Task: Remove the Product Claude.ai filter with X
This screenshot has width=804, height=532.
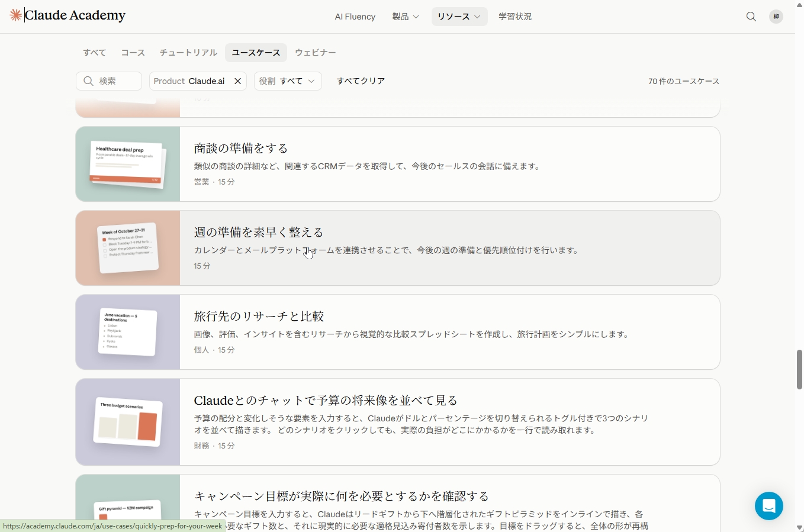Action: click(238, 81)
